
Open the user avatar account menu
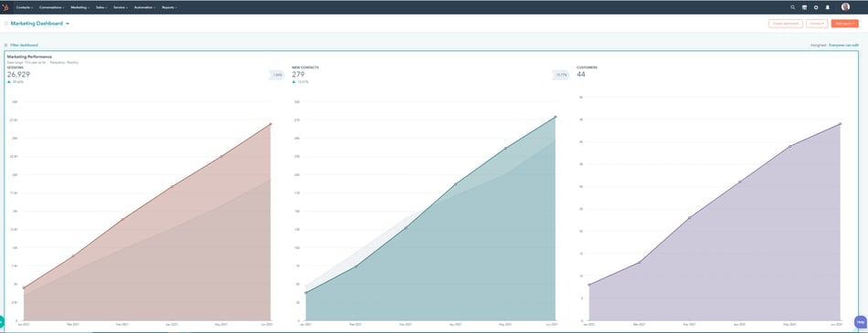[845, 6]
